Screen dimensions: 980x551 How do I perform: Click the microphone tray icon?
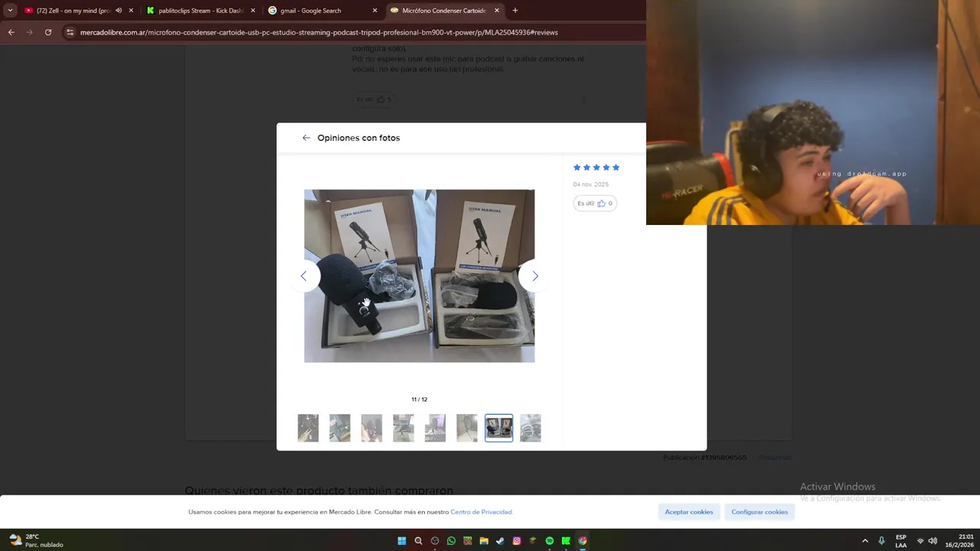tap(882, 540)
